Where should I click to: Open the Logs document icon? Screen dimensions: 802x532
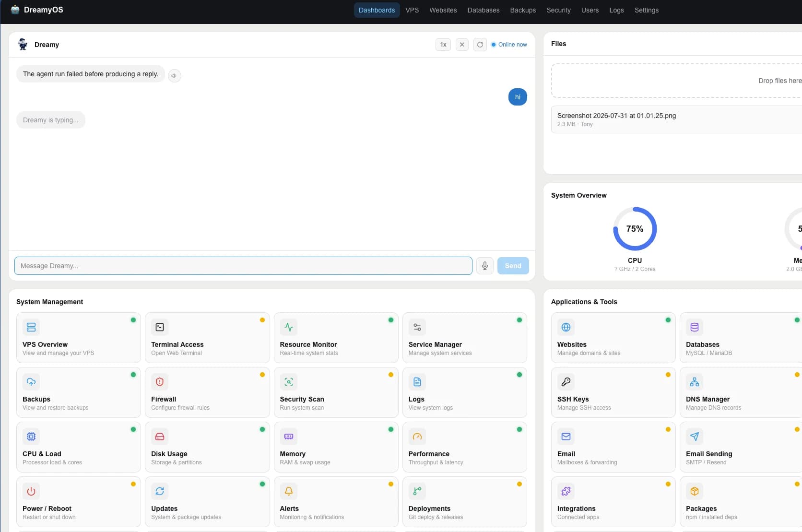pos(417,382)
